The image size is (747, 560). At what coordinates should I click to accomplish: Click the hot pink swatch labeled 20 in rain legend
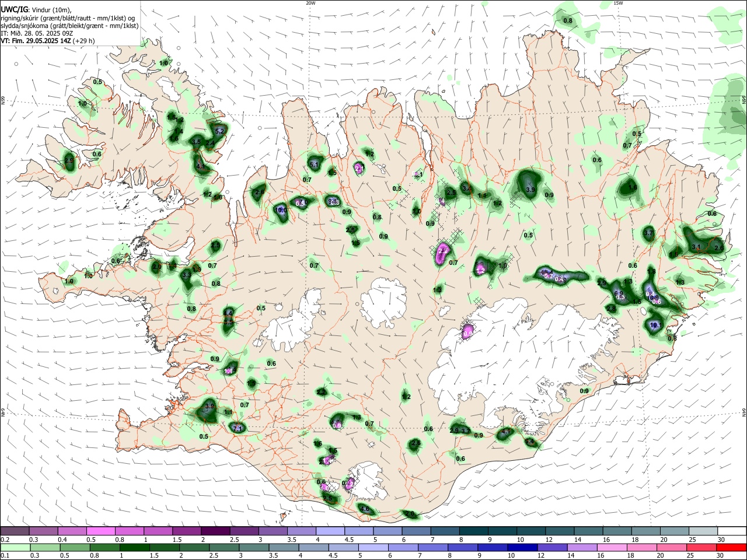[671, 548]
